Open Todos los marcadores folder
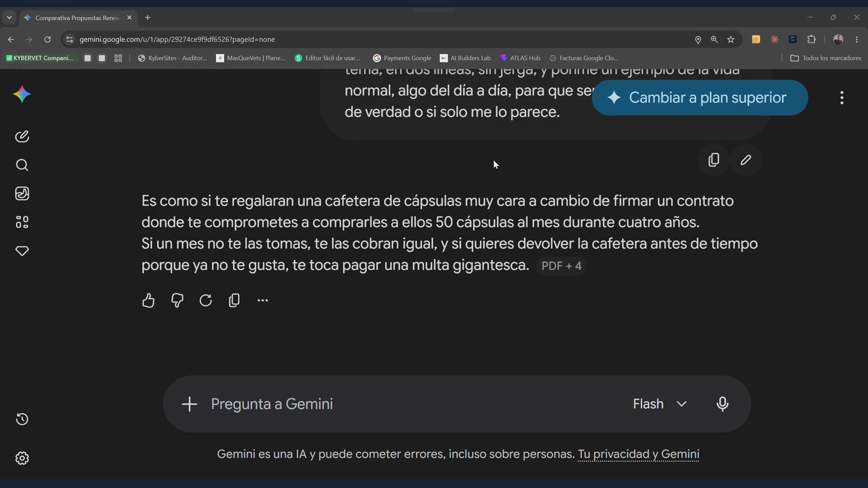 click(826, 58)
